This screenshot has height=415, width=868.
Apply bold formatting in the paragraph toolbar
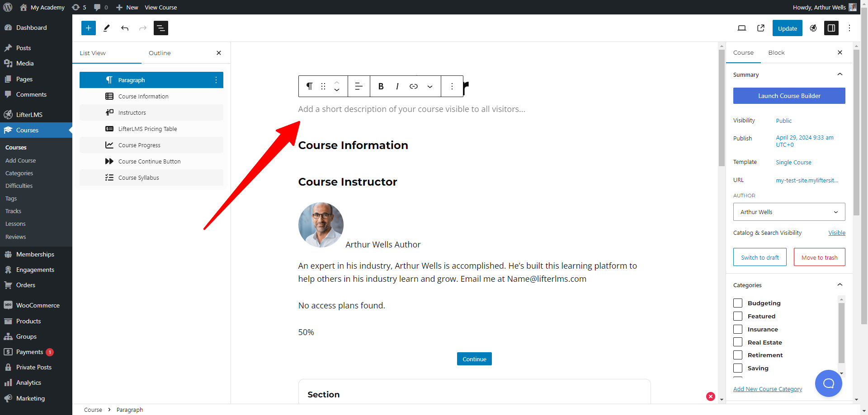click(381, 86)
